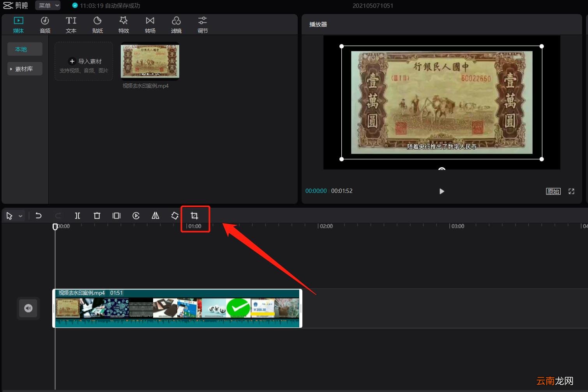Mute the timeline track audio
The image size is (588, 392).
(28, 308)
